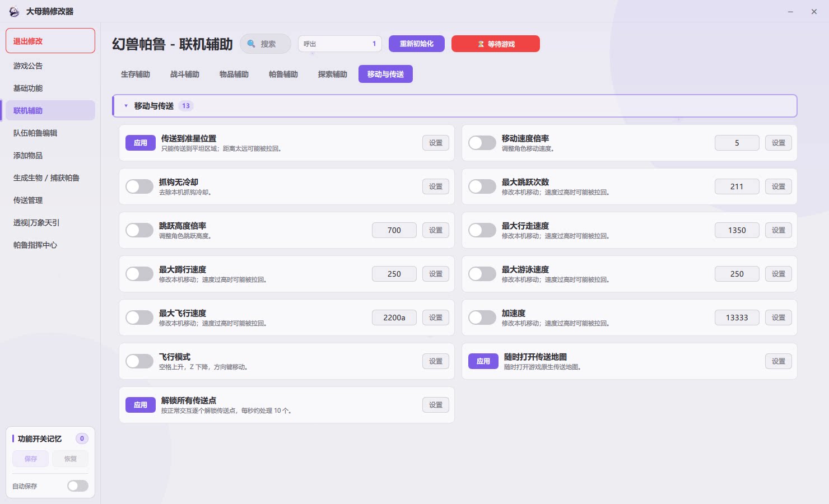
Task: Enable 最大蹲行速度 switch
Action: coord(139,274)
